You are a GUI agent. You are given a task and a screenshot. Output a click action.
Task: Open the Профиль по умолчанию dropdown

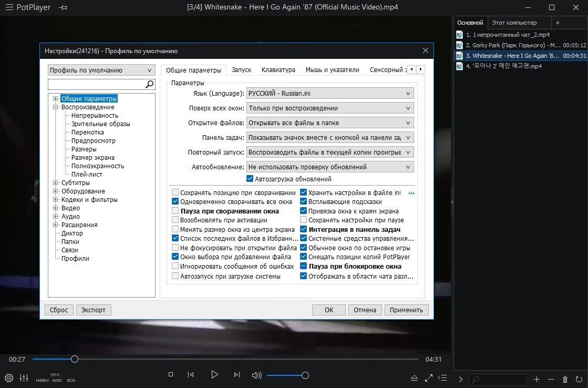(101, 70)
